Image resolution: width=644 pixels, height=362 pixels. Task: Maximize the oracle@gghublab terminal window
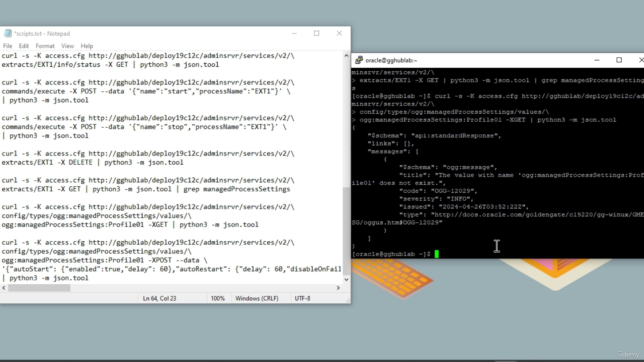[619, 60]
